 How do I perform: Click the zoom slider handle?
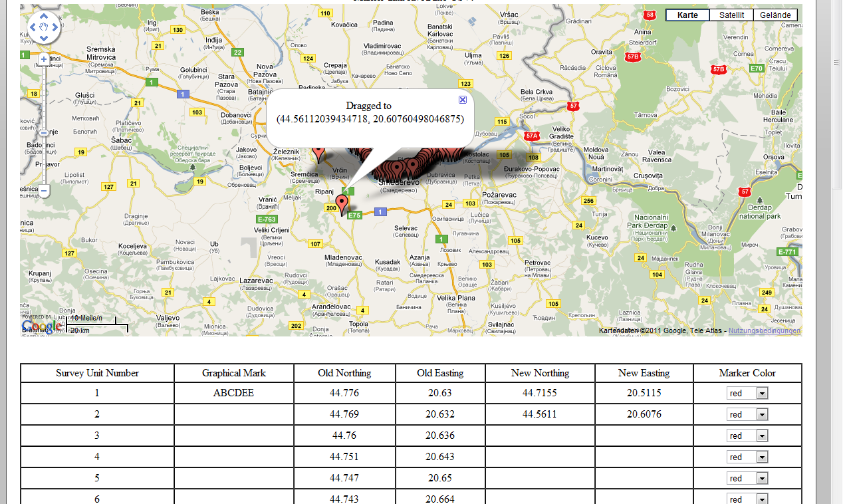(44, 133)
